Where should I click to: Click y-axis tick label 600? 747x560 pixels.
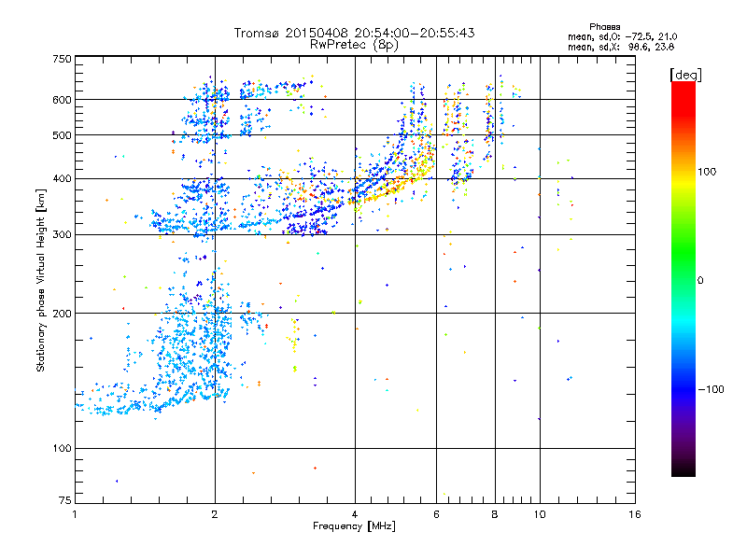pos(62,100)
